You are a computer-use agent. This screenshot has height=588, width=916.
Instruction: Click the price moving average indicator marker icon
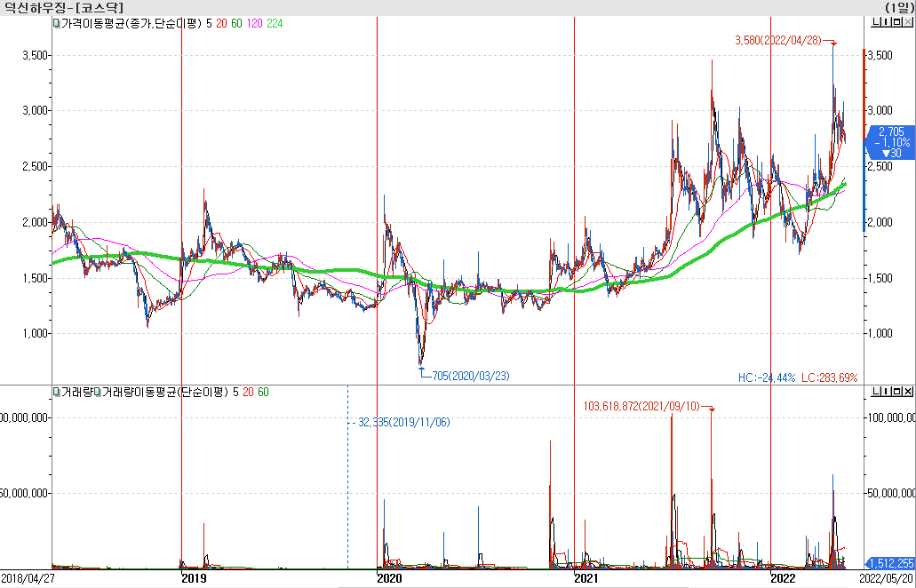pos(56,24)
